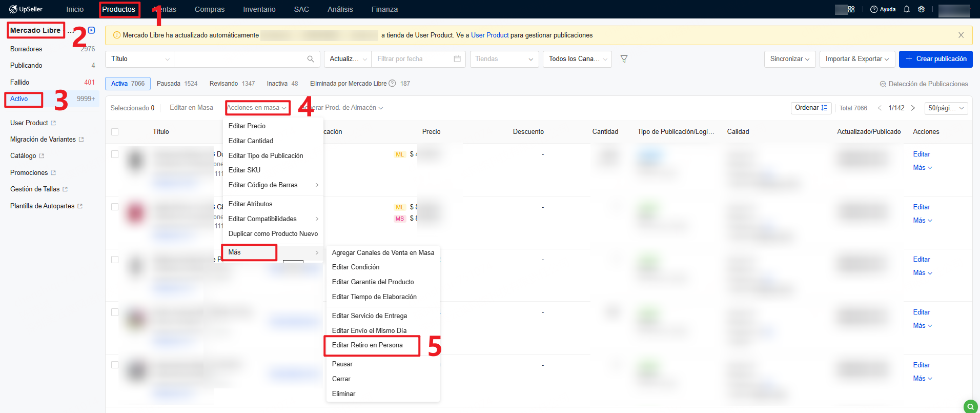980x413 pixels.
Task: Open the settings gear icon
Action: tap(921, 9)
